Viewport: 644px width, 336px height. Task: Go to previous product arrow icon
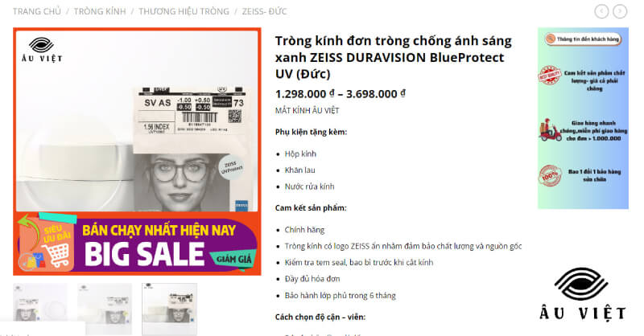(x=601, y=11)
